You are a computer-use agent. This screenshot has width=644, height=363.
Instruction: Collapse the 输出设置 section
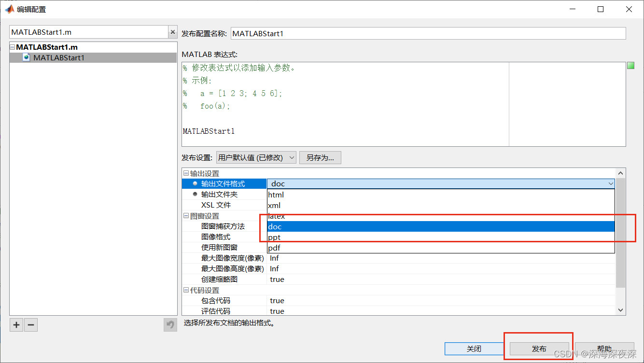pyautogui.click(x=186, y=173)
